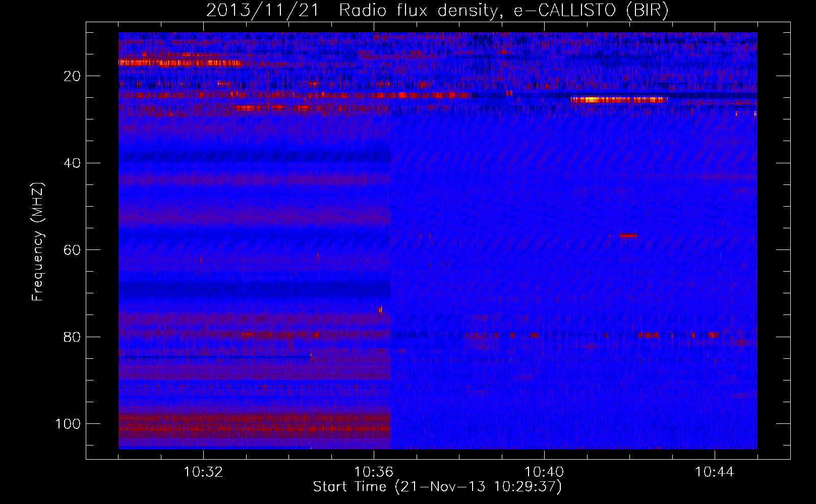Click the plot title '2013/11/21 Radio flux density, e-CALLISTO (BIR)'

click(x=437, y=10)
